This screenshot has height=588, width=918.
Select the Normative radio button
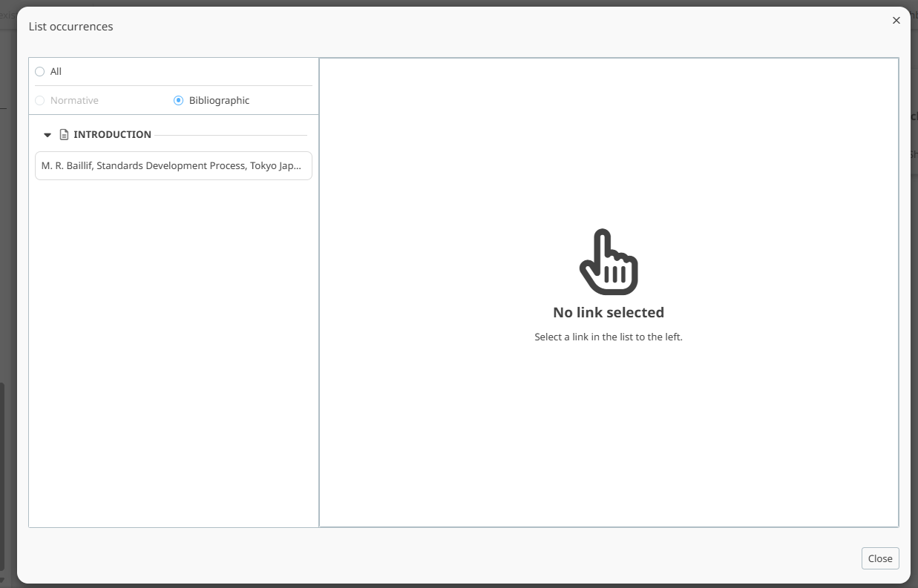(40, 101)
